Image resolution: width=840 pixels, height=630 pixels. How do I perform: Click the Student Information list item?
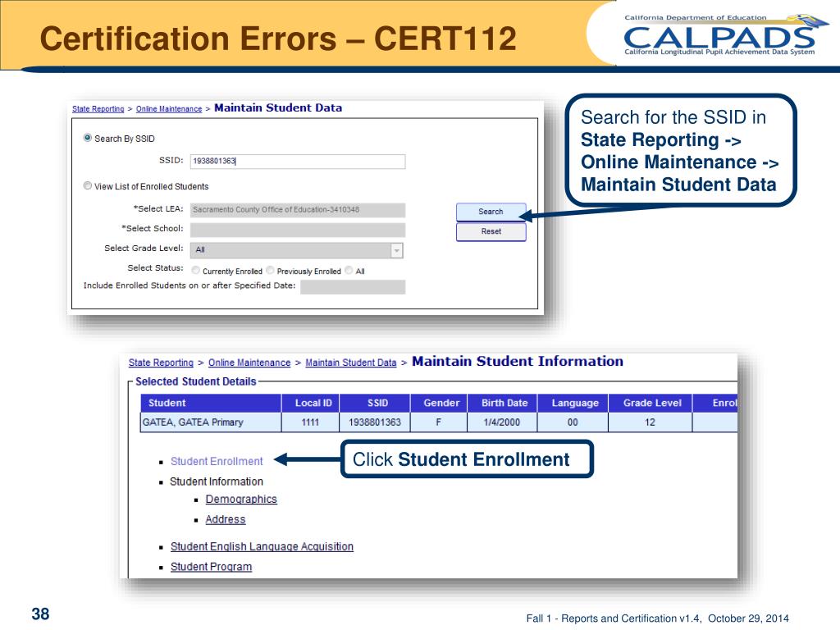coord(217,482)
